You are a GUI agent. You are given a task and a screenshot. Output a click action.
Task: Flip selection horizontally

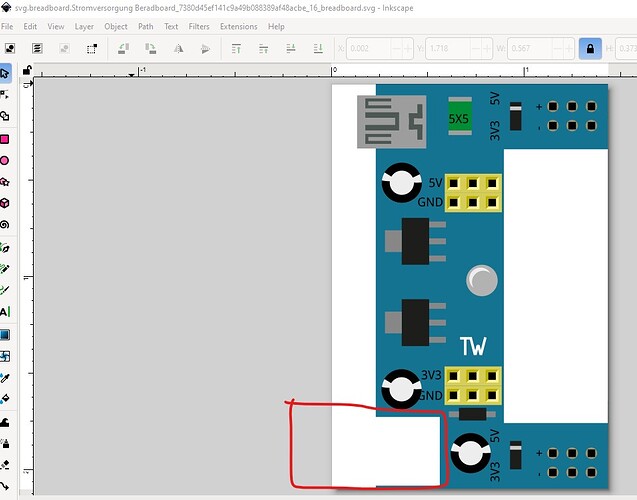(178, 48)
